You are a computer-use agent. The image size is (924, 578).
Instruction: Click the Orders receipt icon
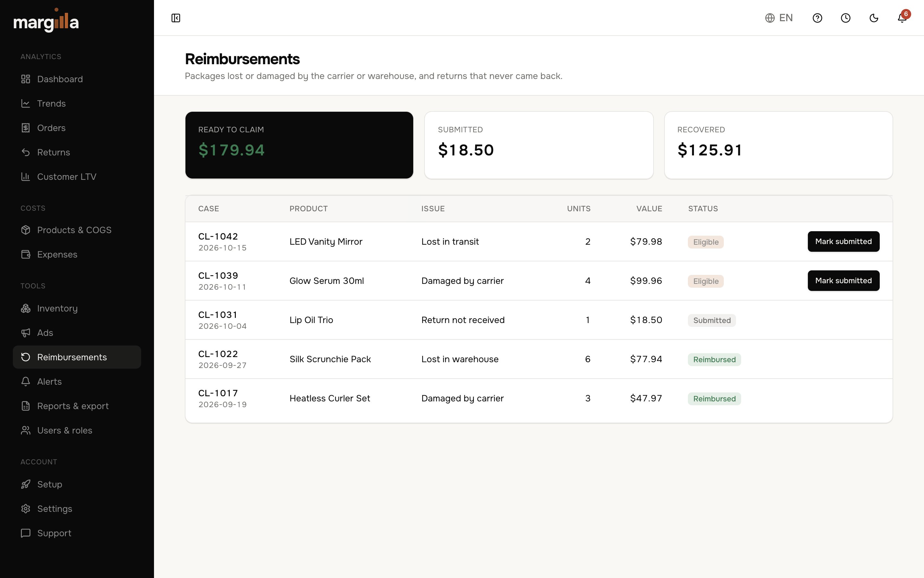click(x=26, y=128)
